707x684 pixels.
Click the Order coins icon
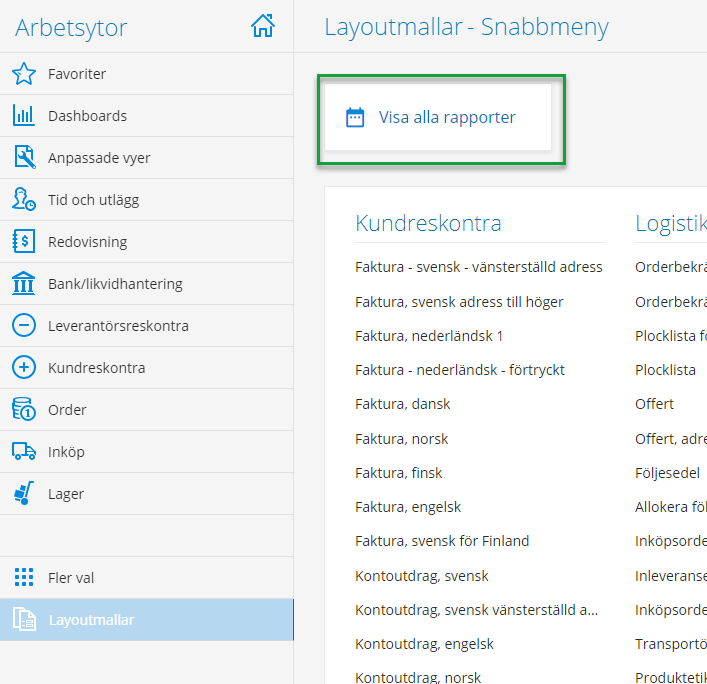pos(23,409)
